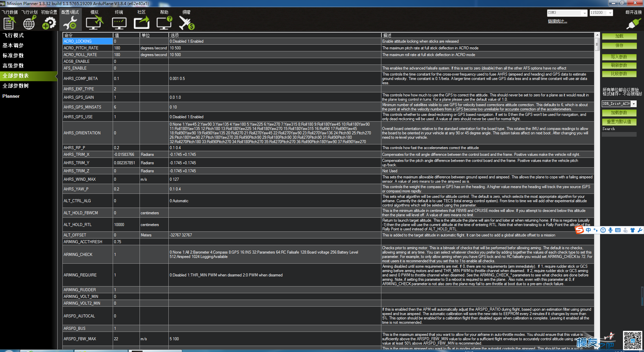Viewport: 644px width, 352px height.
Task: Edit the AHRS_GPS_MINSATS value 6
Action: coord(126,107)
